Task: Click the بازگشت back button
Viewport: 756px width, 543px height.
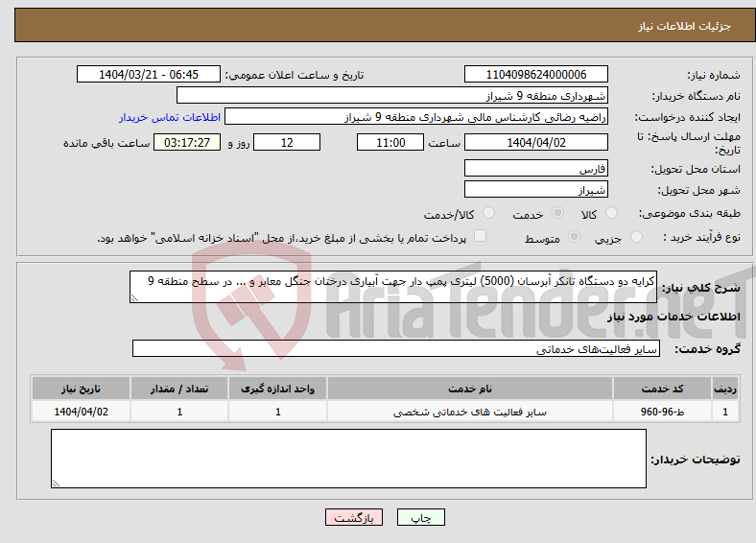Action: (354, 517)
